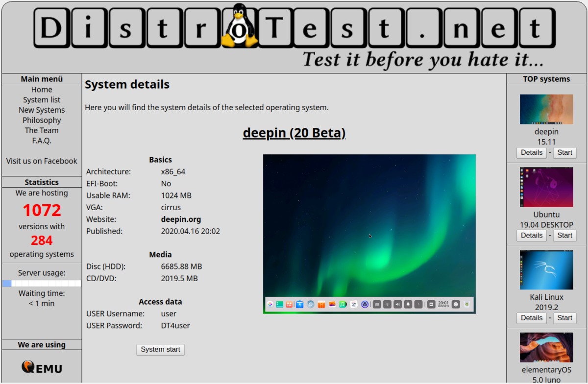Open Details for Ubuntu 19.04 DESKTOP
The height and width of the screenshot is (384, 588).
coord(532,235)
